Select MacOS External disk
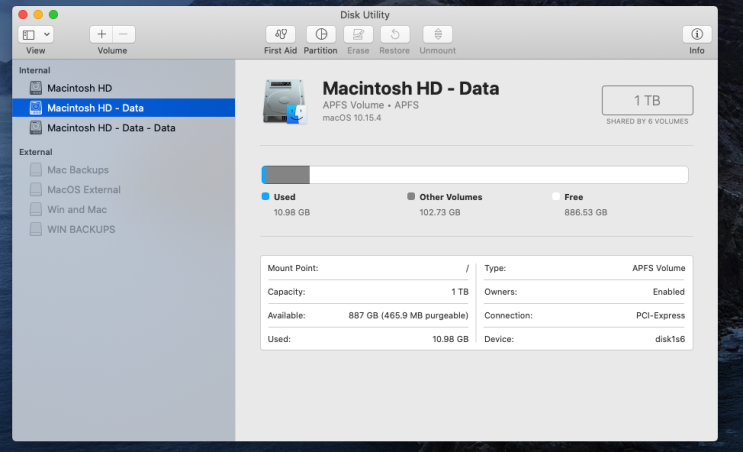Viewport: 743px width, 452px height. click(83, 190)
